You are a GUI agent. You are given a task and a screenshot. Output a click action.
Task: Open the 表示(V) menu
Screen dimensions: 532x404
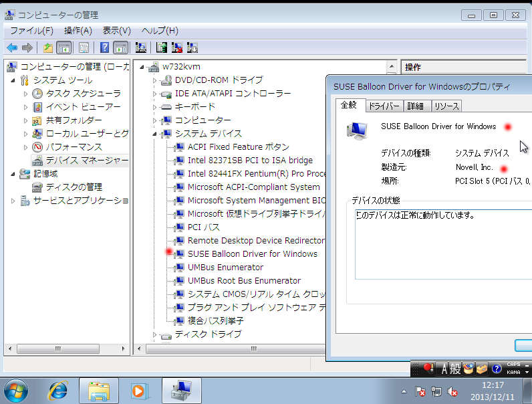click(117, 31)
